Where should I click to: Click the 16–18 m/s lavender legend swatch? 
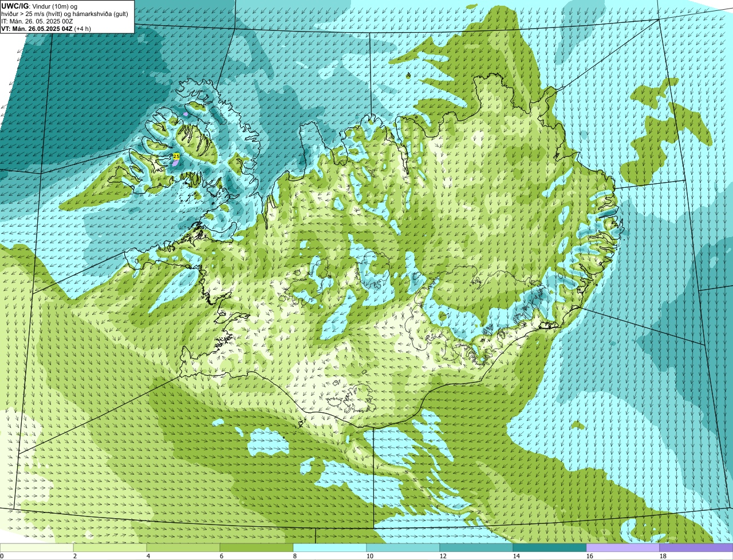point(623,548)
